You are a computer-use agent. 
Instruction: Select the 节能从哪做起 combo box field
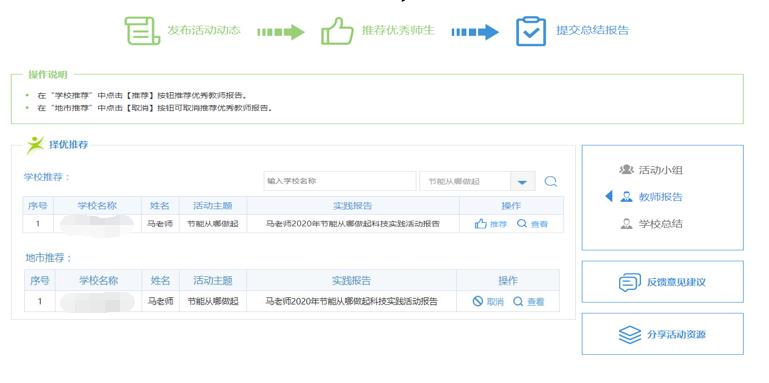(477, 181)
